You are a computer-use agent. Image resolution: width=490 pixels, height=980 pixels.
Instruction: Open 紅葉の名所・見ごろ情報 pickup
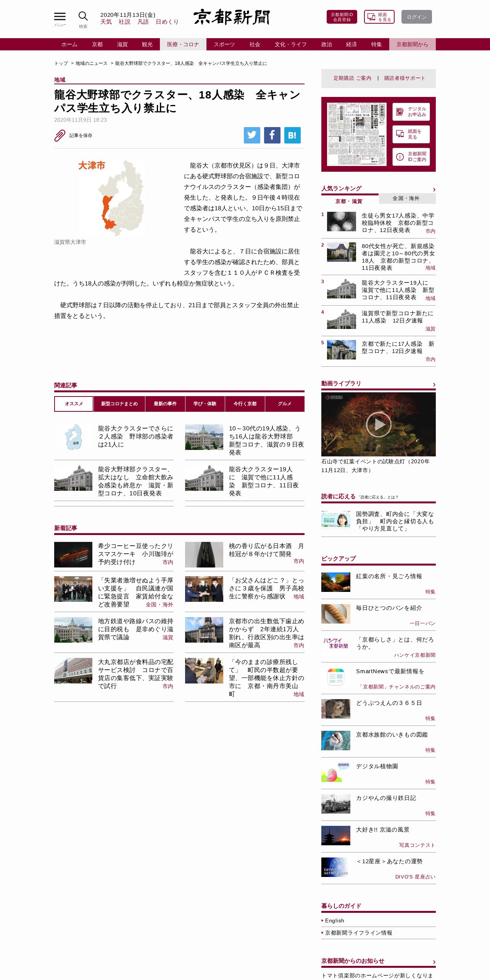(x=389, y=576)
